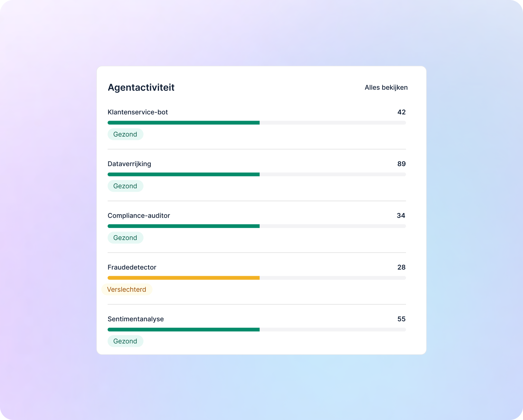Click the yellow Fraudedetector progress bar
Viewport: 523px width, 420px height.
coord(257,278)
